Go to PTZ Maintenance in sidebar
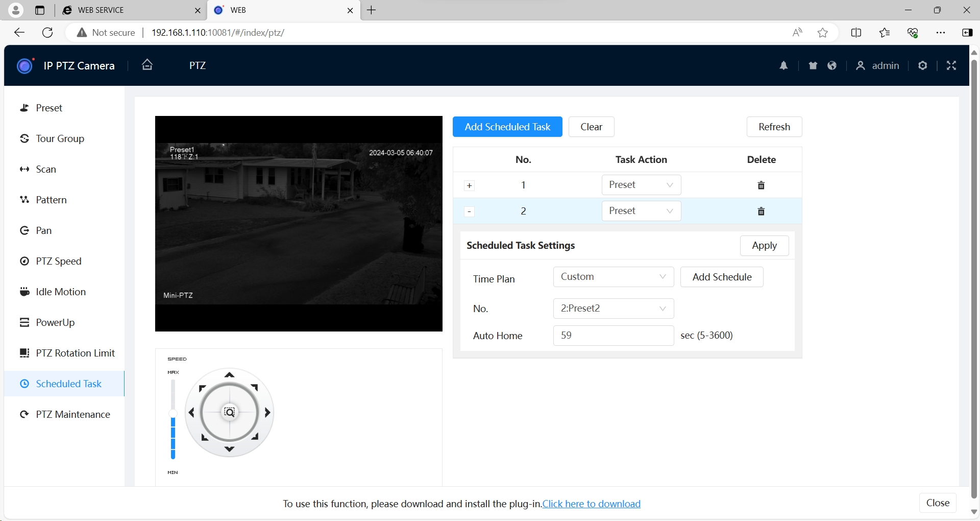980x521 pixels. point(73,414)
